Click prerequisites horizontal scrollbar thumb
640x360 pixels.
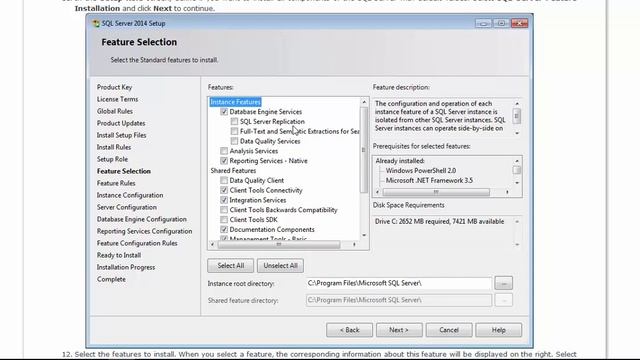[436, 192]
